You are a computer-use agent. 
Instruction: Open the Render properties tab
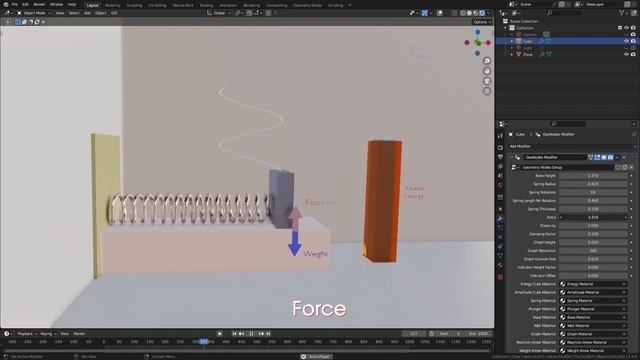click(500, 148)
